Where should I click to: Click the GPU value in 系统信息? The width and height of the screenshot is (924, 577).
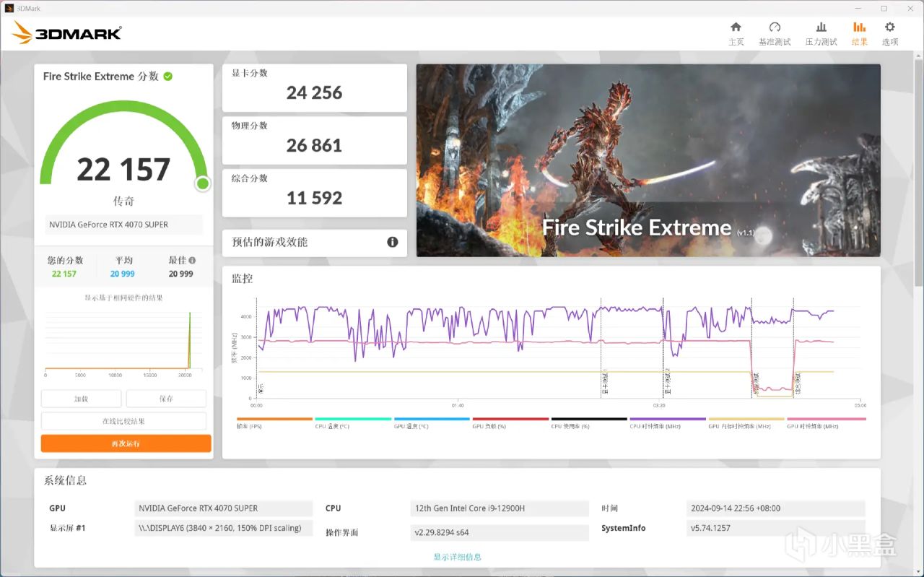pos(223,508)
